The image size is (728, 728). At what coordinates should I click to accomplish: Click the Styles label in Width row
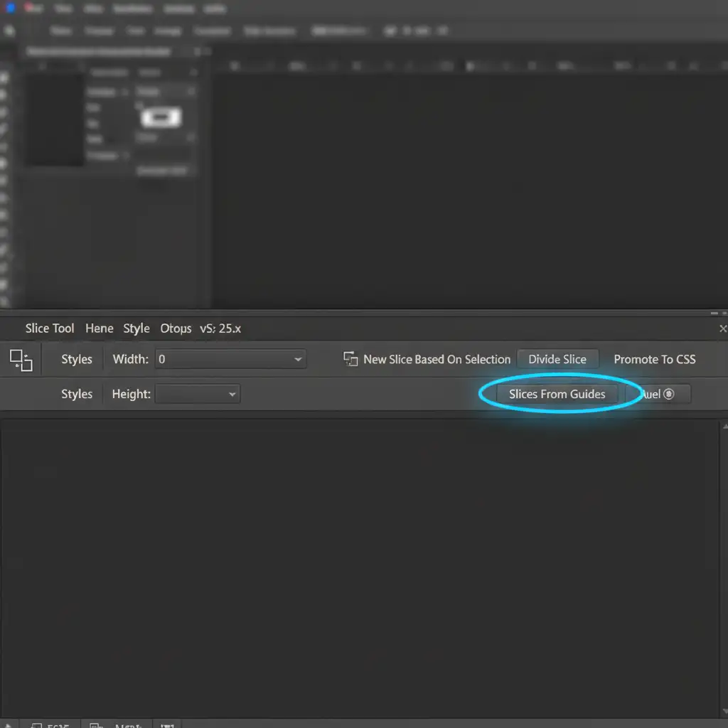(77, 359)
